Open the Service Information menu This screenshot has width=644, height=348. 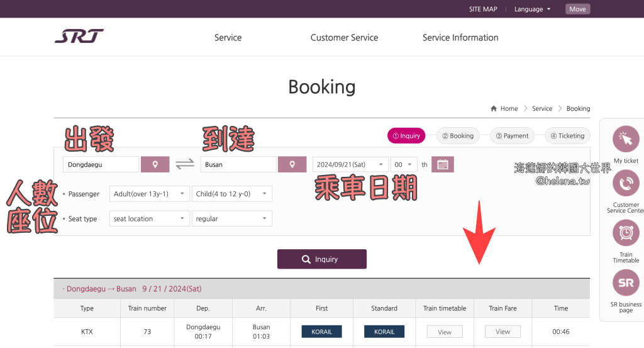click(460, 38)
